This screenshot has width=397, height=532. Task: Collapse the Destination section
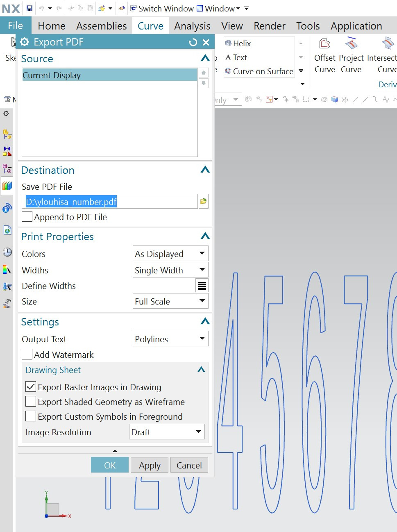point(205,170)
